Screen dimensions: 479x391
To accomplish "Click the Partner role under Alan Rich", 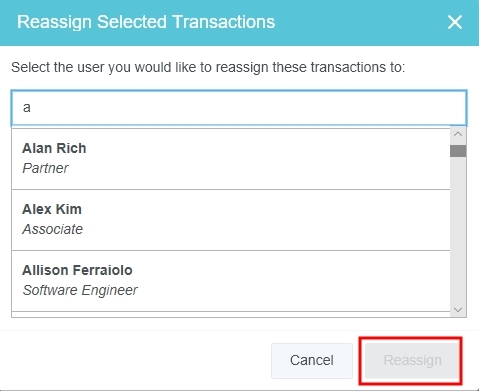I will (x=45, y=168).
